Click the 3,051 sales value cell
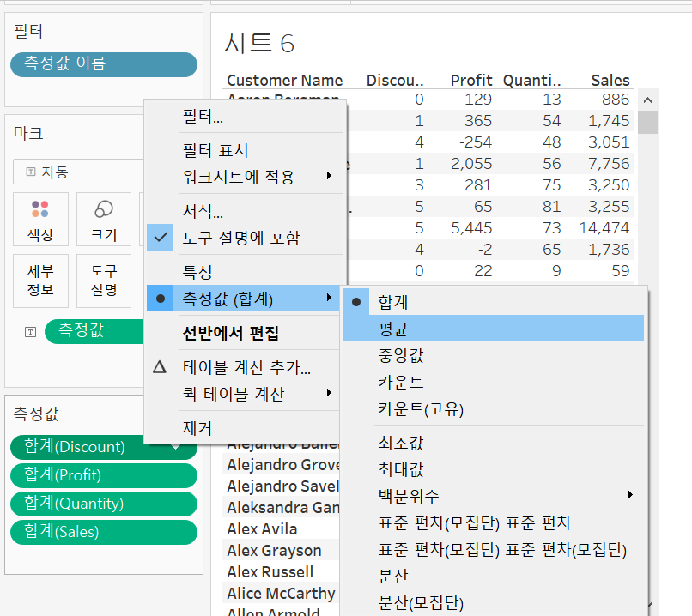This screenshot has height=616, width=692. (609, 142)
